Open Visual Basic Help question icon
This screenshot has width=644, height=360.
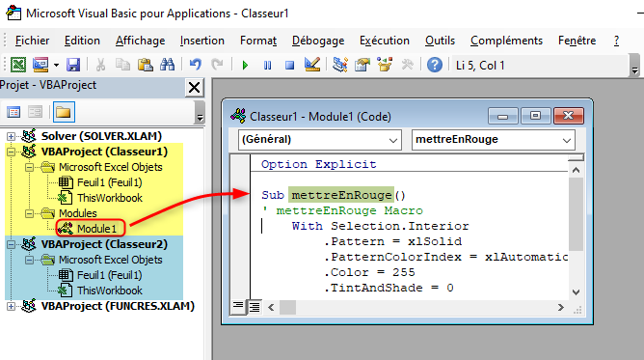pyautogui.click(x=435, y=65)
